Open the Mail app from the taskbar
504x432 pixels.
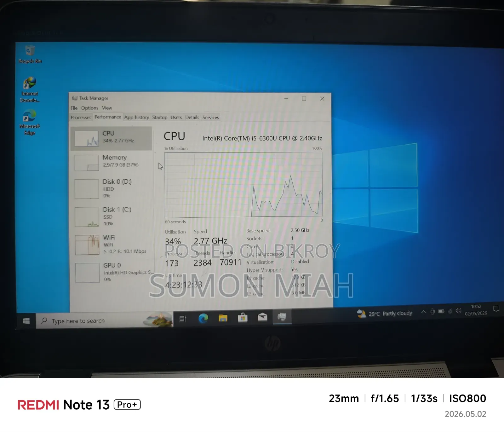point(262,317)
